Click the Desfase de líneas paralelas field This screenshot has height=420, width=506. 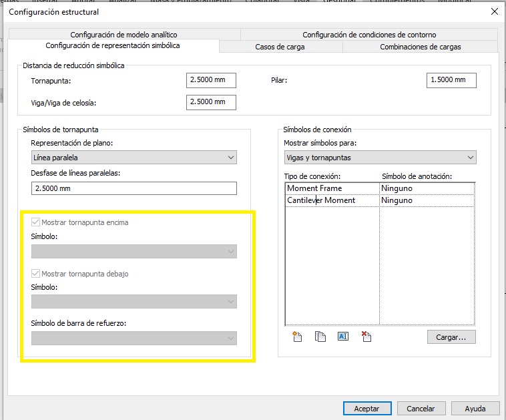(x=134, y=188)
